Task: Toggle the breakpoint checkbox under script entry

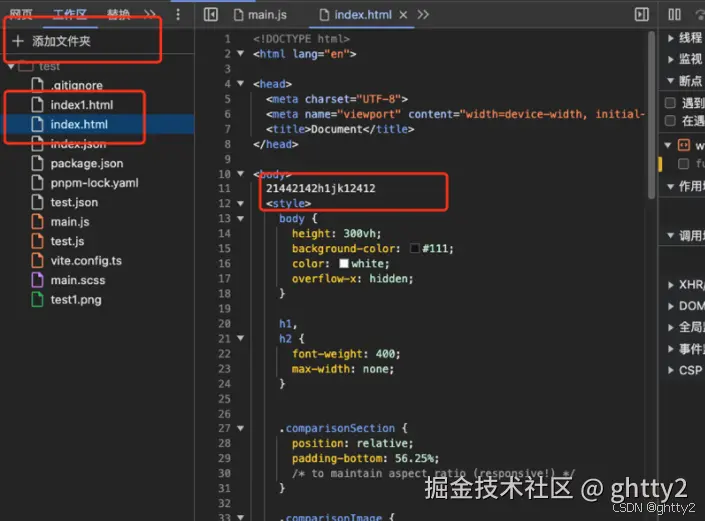Action: click(683, 164)
